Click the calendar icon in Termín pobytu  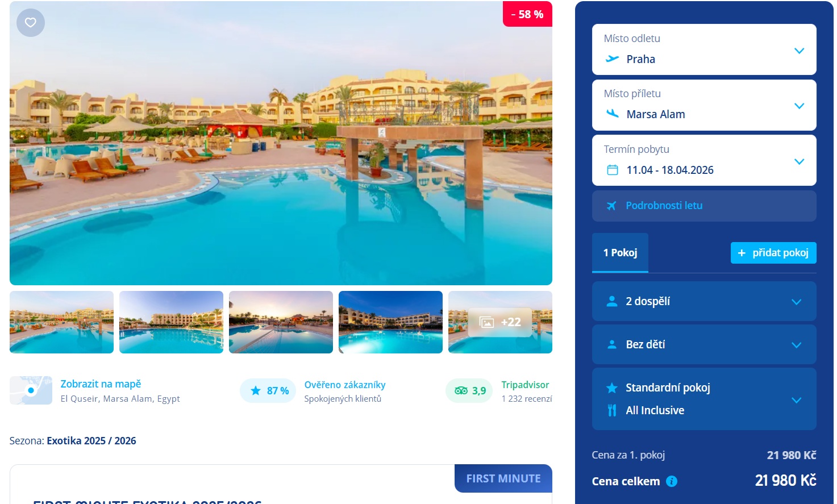point(613,170)
